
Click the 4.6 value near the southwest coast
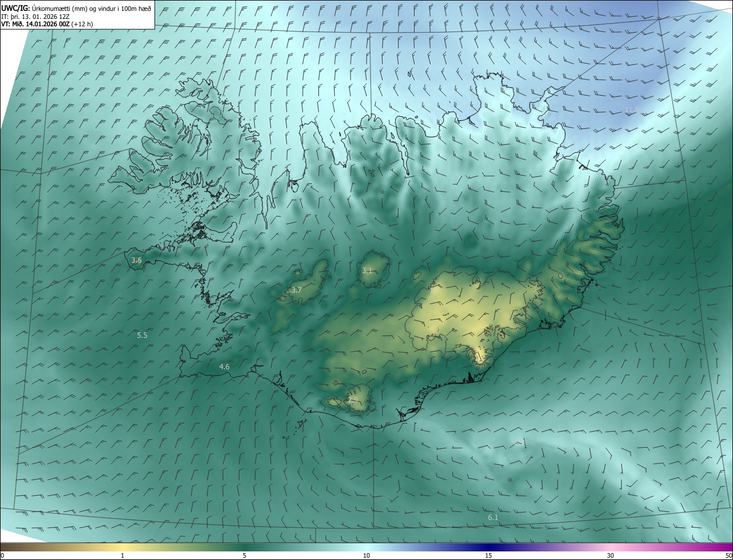pyautogui.click(x=224, y=366)
